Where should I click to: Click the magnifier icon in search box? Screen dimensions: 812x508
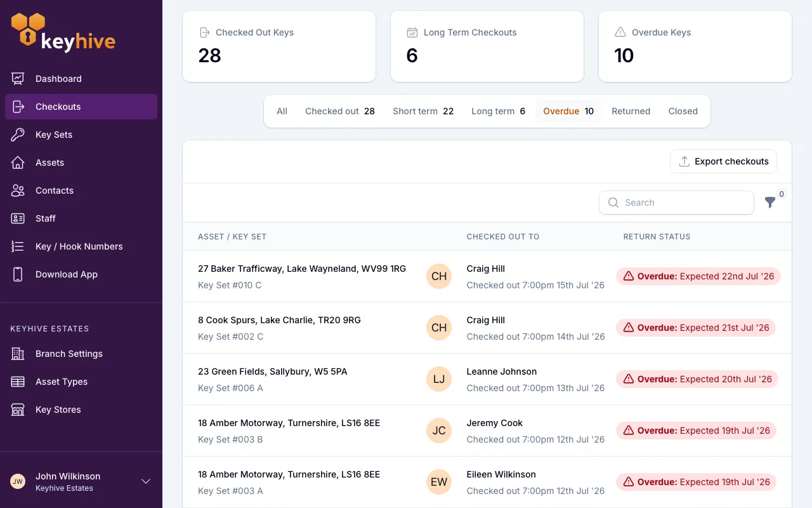point(613,203)
